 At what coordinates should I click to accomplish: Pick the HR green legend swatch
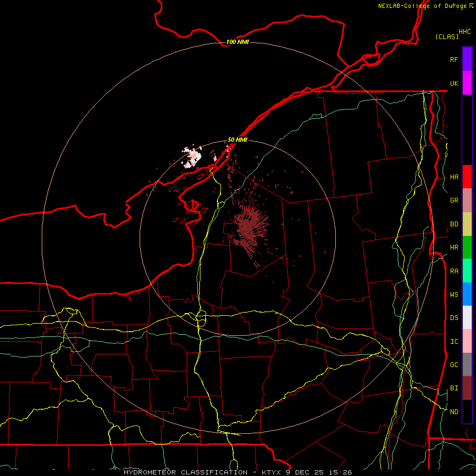tap(467, 248)
